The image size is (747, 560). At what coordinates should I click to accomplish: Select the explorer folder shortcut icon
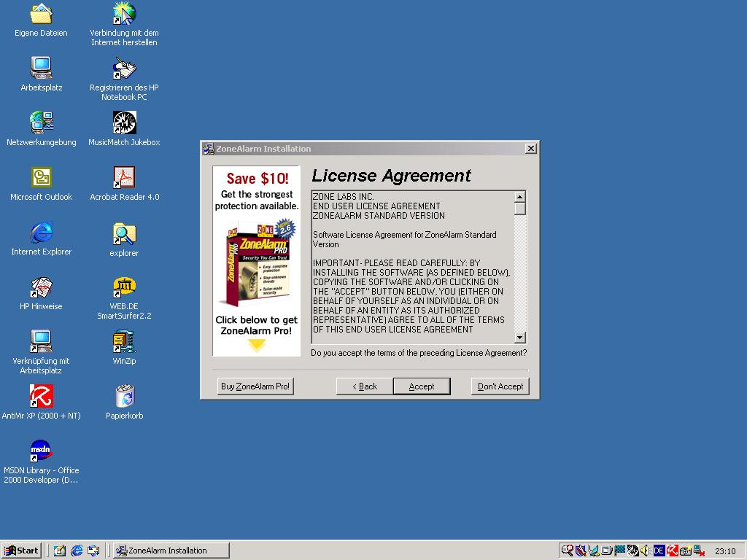click(x=124, y=241)
